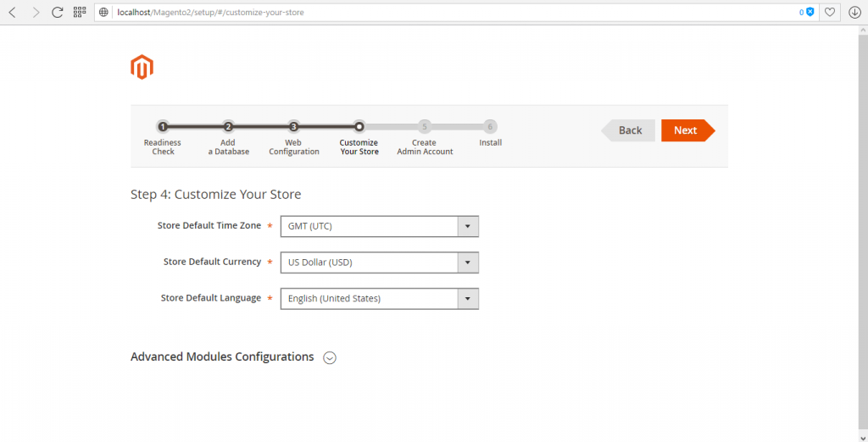This screenshot has height=442, width=868.
Task: Click the browser back arrow
Action: pos(12,12)
